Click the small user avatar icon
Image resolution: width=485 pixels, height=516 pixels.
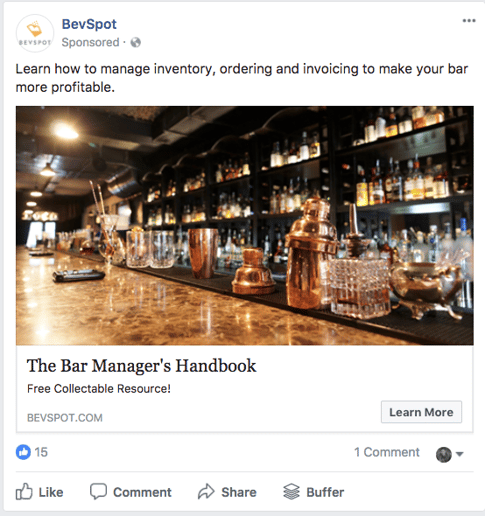tap(444, 454)
